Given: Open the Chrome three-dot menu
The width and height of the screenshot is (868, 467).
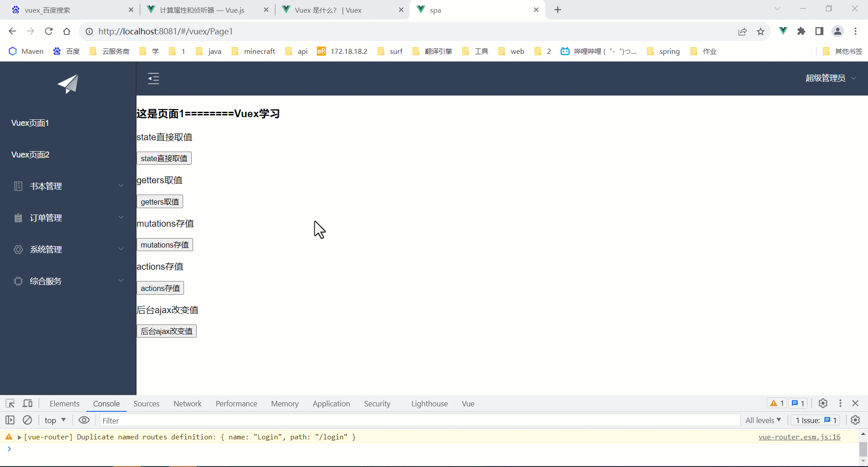Looking at the screenshot, I should (856, 31).
